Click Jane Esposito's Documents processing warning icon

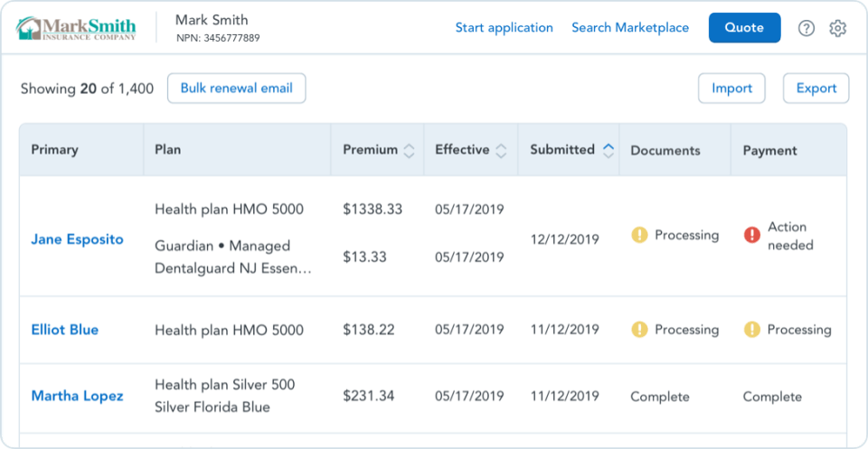pos(639,235)
